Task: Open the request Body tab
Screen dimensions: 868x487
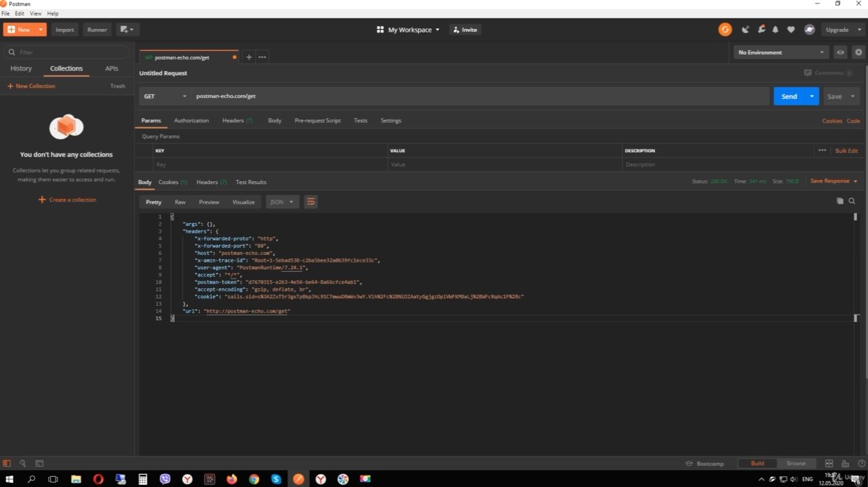Action: 275,120
